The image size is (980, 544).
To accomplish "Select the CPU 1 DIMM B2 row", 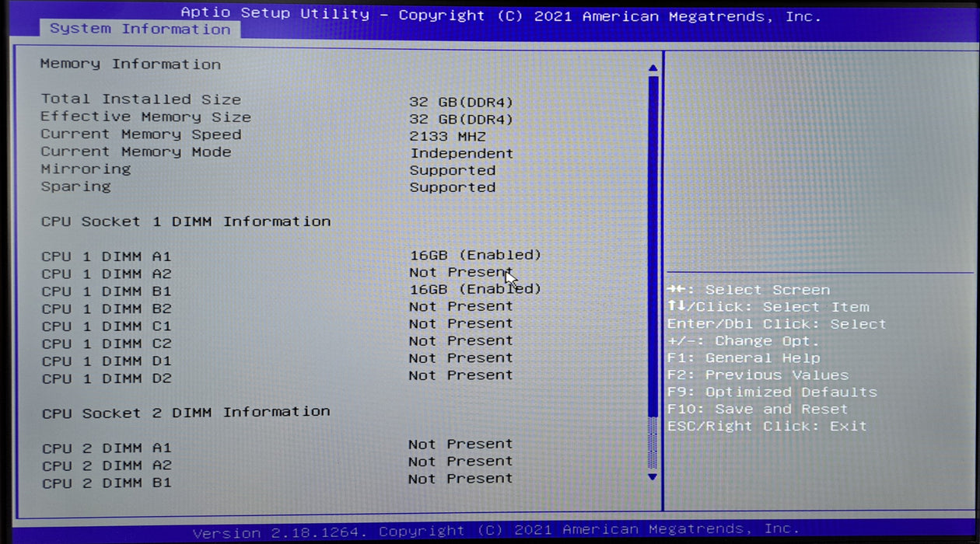I will coord(277,308).
